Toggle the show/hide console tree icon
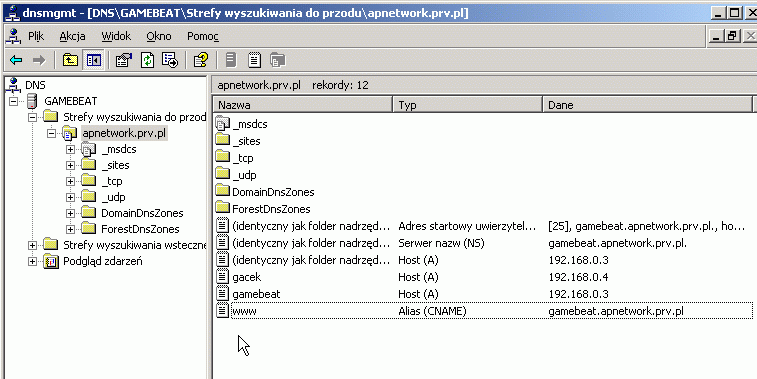Image resolution: width=757 pixels, height=379 pixels. pyautogui.click(x=93, y=60)
